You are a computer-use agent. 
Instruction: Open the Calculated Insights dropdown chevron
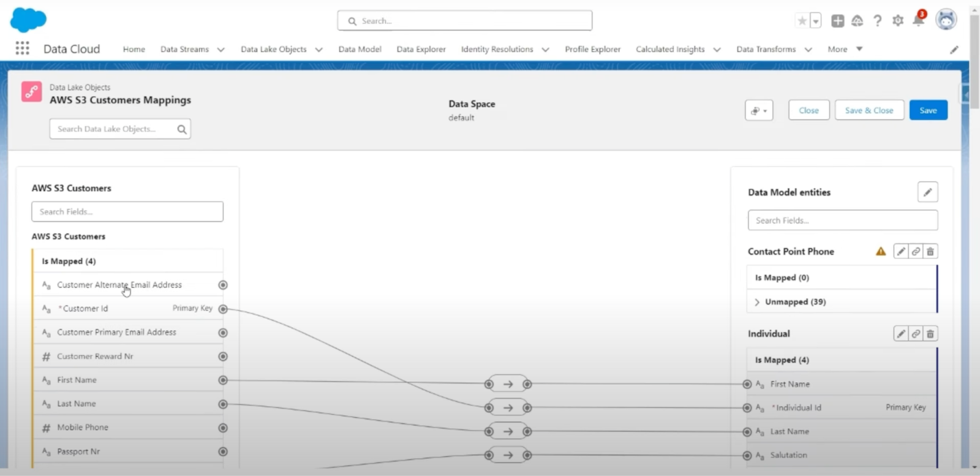point(717,50)
